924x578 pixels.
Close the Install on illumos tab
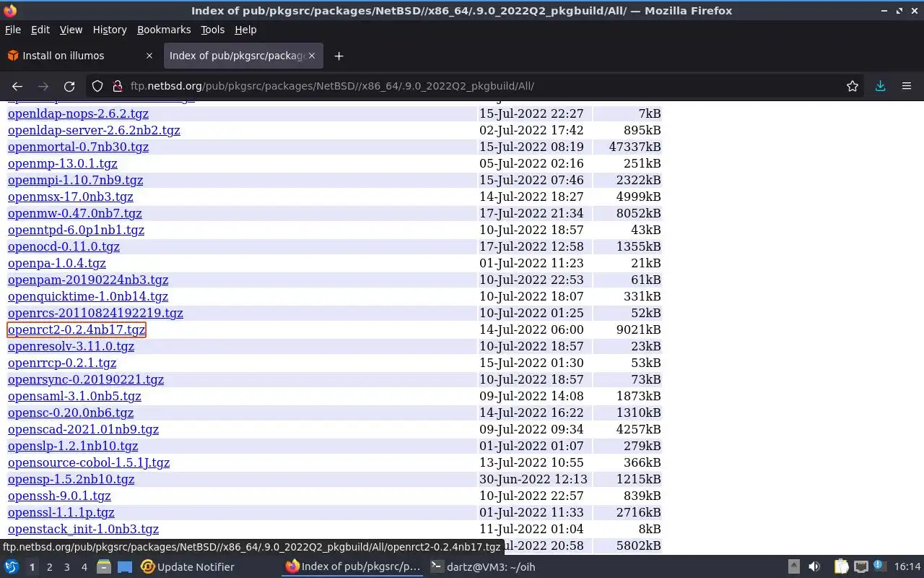pyautogui.click(x=149, y=56)
